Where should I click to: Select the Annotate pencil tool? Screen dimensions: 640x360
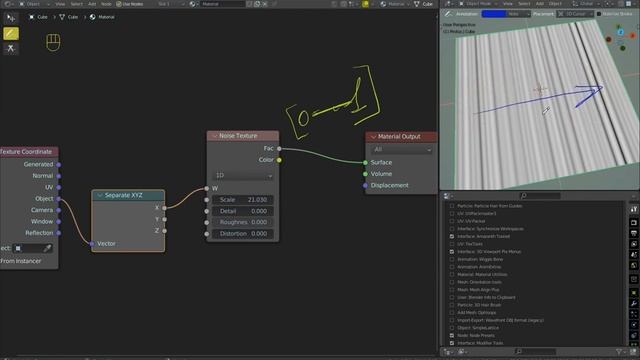pyautogui.click(x=11, y=33)
